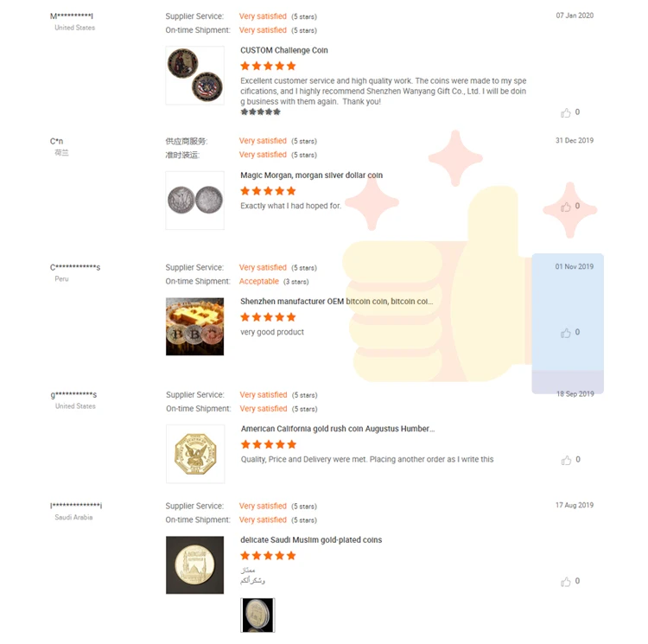This screenshot has height=644, width=648.
Task: Click thumbs-up icon on the 07 Jan 2020 review
Action: coord(566,112)
